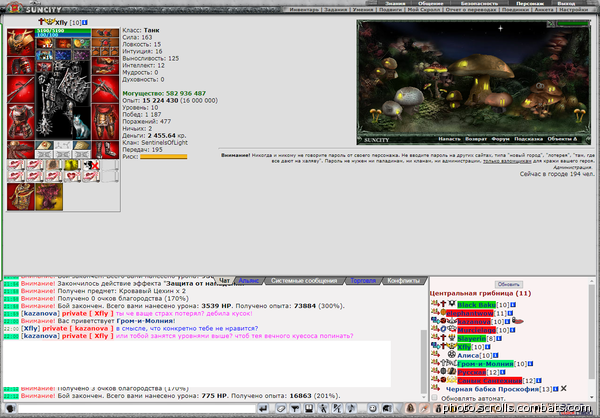The image size is (600, 418).
Task: Open the Подвиги menu item
Action: (390, 10)
